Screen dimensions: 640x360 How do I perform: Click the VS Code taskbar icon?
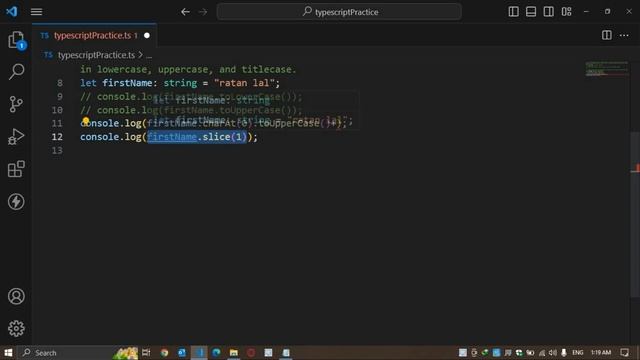coord(199,353)
